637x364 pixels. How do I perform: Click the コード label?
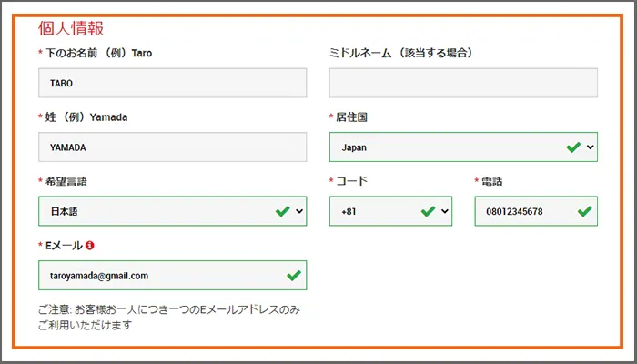[351, 181]
